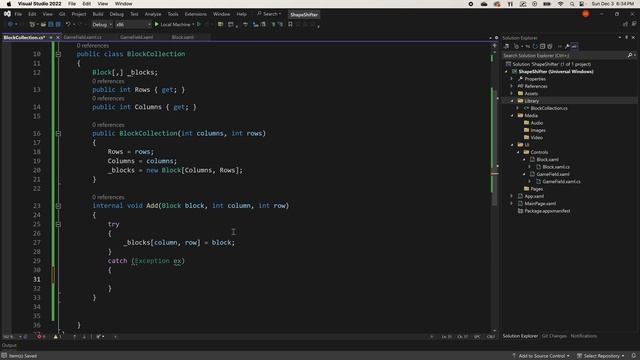Switch to the Notifications panel tab
This screenshot has width=640, height=360.
pos(583,336)
